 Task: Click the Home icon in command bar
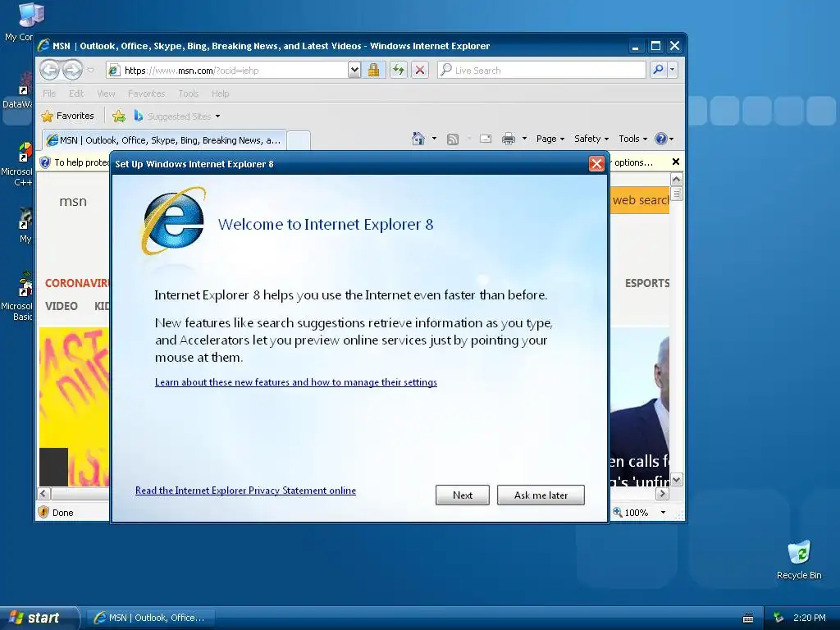pos(418,139)
